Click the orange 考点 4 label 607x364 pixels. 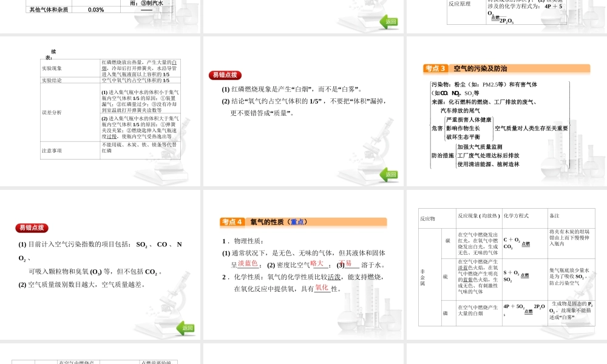232,221
